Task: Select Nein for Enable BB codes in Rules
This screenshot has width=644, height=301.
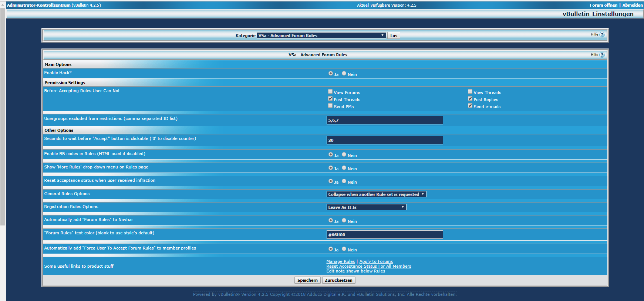Action: [344, 154]
